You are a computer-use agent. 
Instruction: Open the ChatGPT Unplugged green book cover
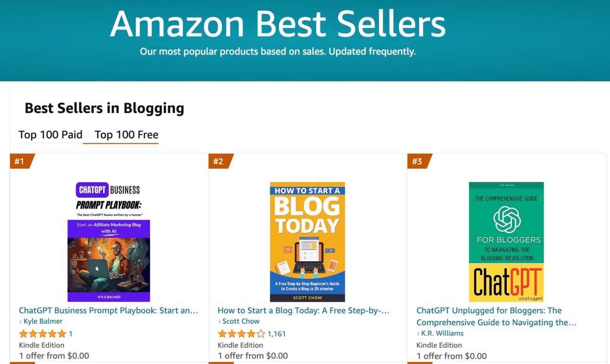point(506,241)
